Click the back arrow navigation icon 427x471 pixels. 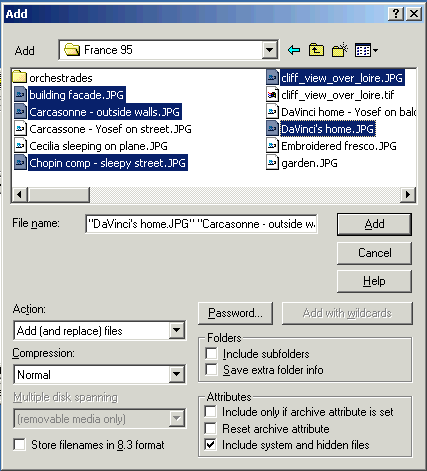pyautogui.click(x=294, y=50)
